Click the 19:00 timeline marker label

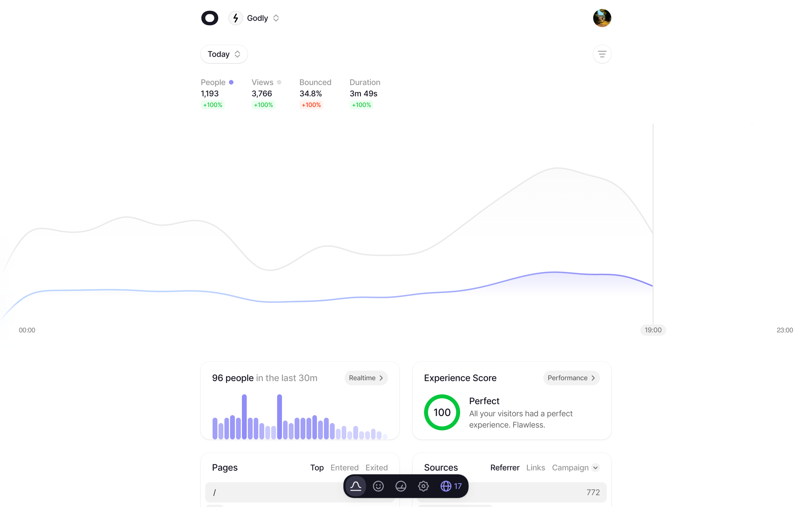pyautogui.click(x=653, y=330)
